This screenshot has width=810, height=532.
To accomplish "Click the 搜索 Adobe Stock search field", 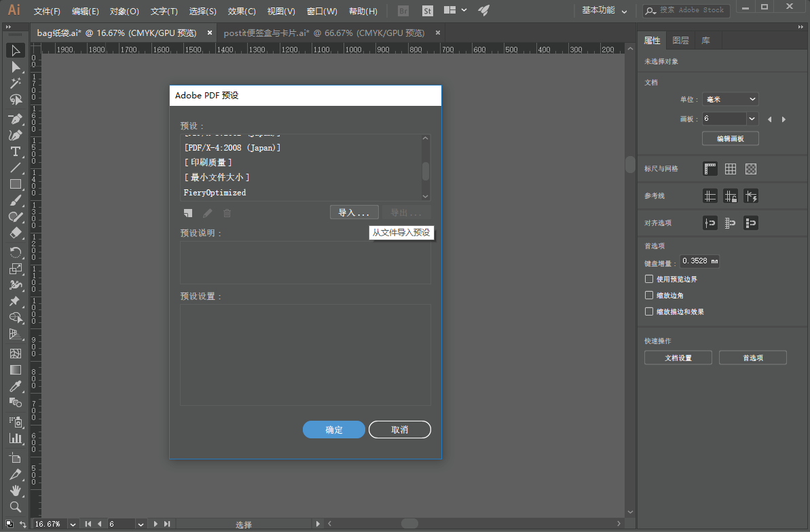I will [686, 10].
